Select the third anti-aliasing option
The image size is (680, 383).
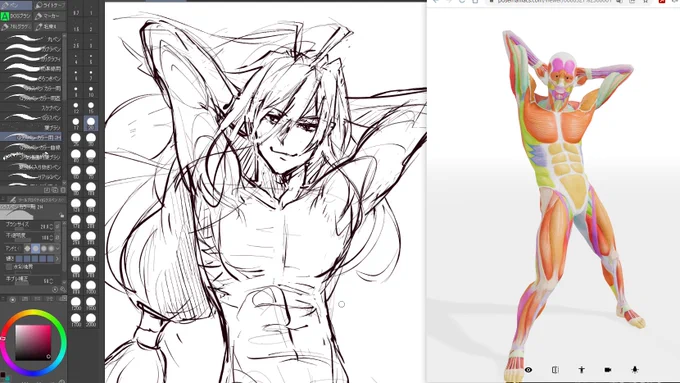coord(43,248)
